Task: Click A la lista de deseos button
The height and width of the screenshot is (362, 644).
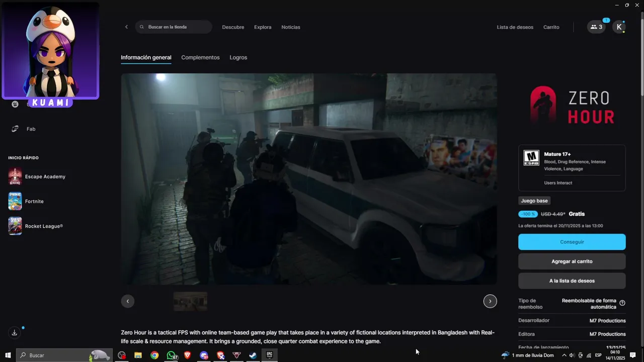Action: point(572,281)
